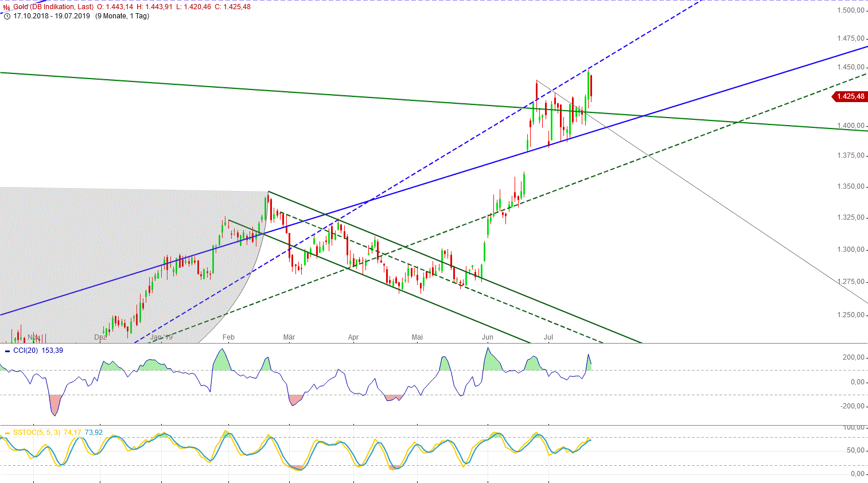Click the "Jul" month label on time axis
The height and width of the screenshot is (483, 868).
548,337
